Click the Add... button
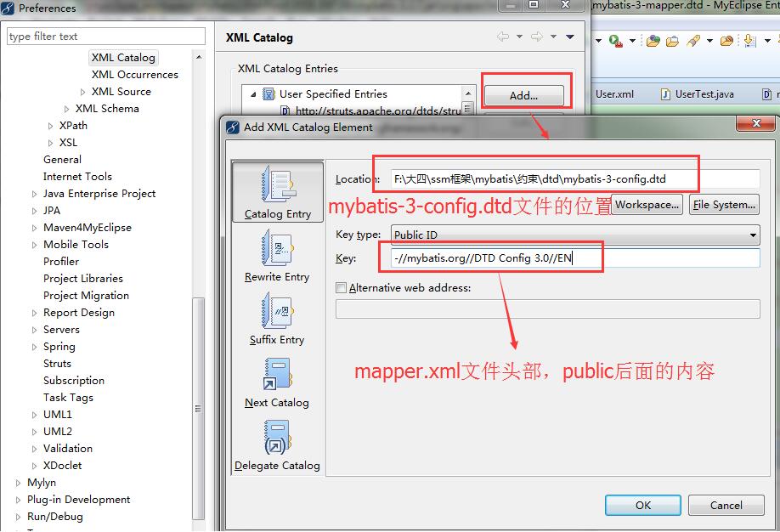The width and height of the screenshot is (780, 532). 523,95
